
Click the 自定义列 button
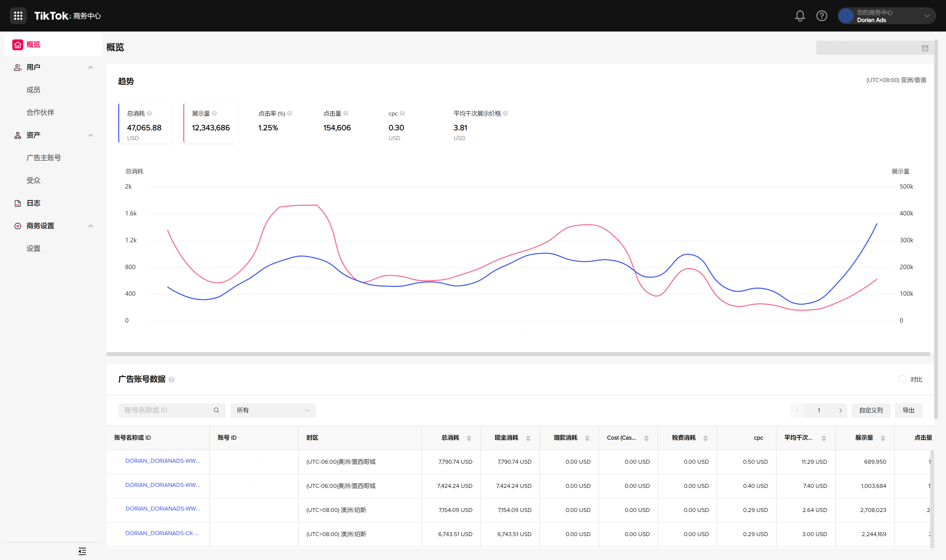click(x=871, y=410)
